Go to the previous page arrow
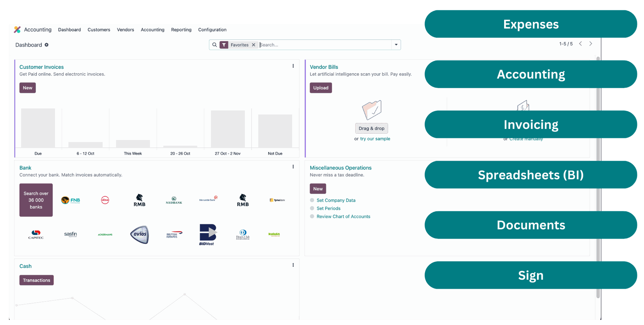This screenshot has width=644, height=325. coord(581,44)
